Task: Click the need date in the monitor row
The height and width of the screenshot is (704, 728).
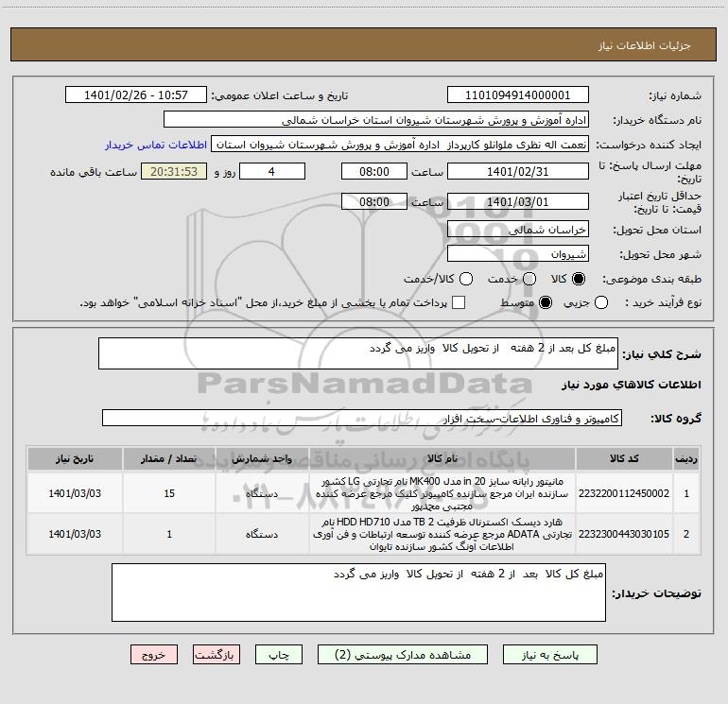Action: pyautogui.click(x=75, y=493)
